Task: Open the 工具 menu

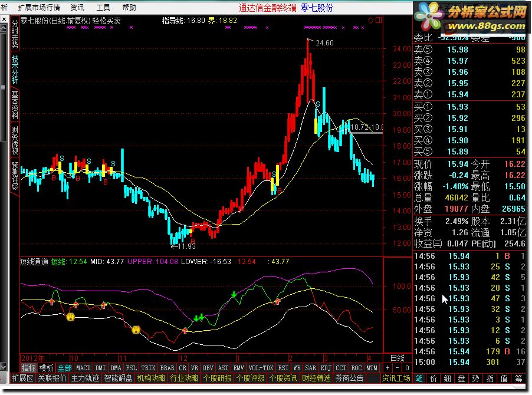Action: tap(103, 8)
